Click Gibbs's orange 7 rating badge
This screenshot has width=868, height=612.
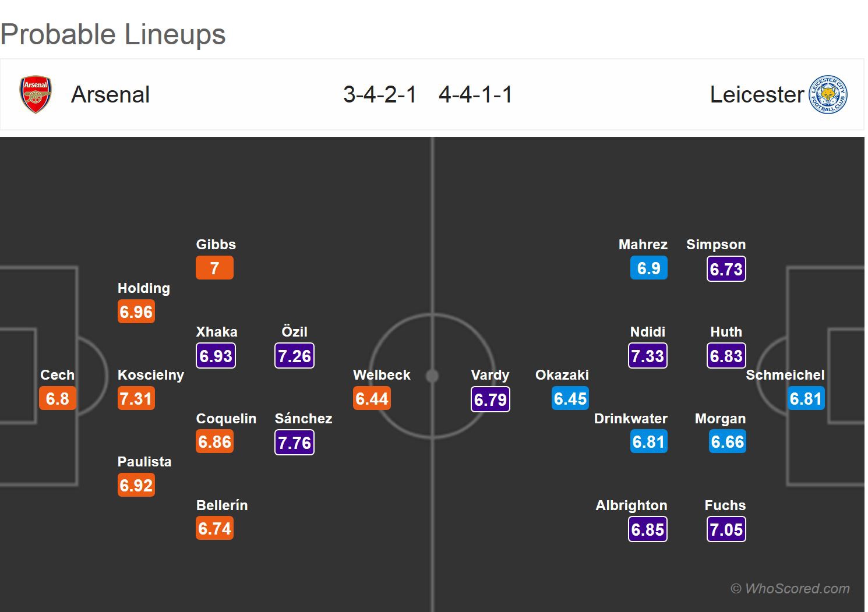click(x=214, y=268)
